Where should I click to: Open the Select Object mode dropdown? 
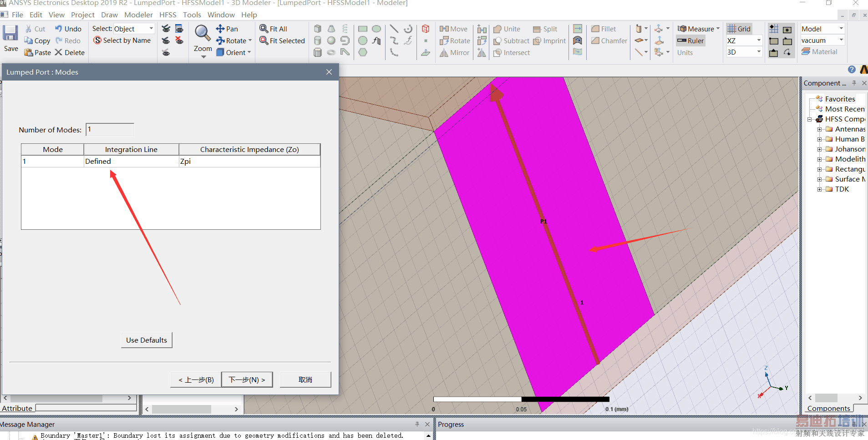(x=151, y=29)
